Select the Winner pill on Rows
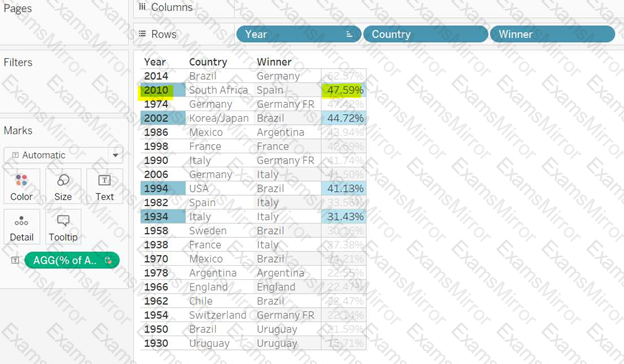Viewport: 624px width, 364px height. pyautogui.click(x=552, y=34)
